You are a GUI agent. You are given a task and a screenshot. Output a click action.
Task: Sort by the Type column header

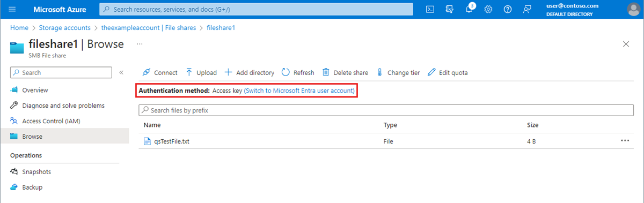click(x=390, y=125)
